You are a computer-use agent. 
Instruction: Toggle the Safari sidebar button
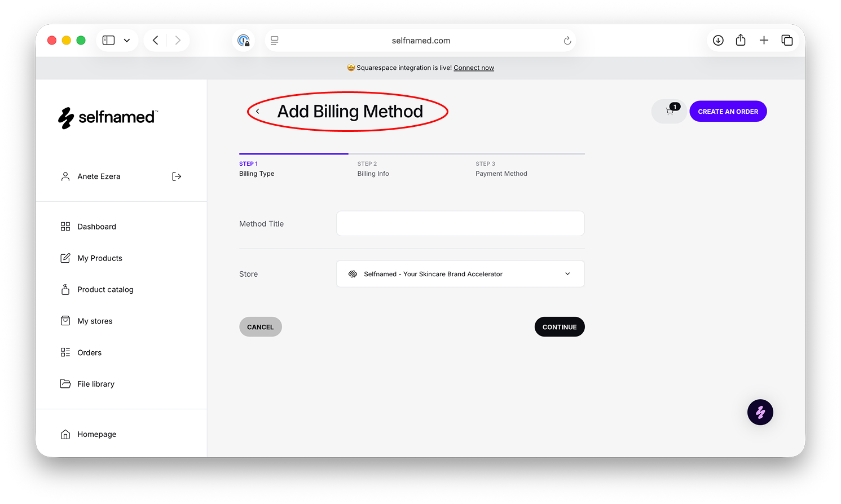108,41
